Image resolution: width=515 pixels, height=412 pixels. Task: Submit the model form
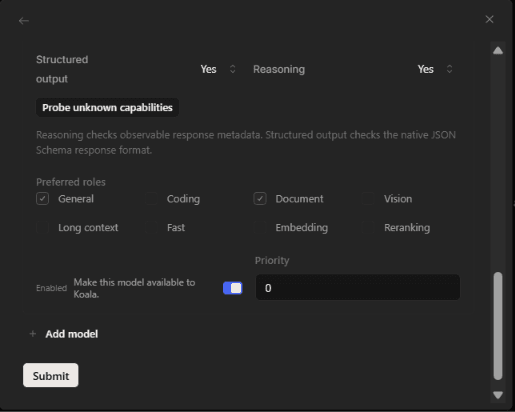tap(51, 375)
